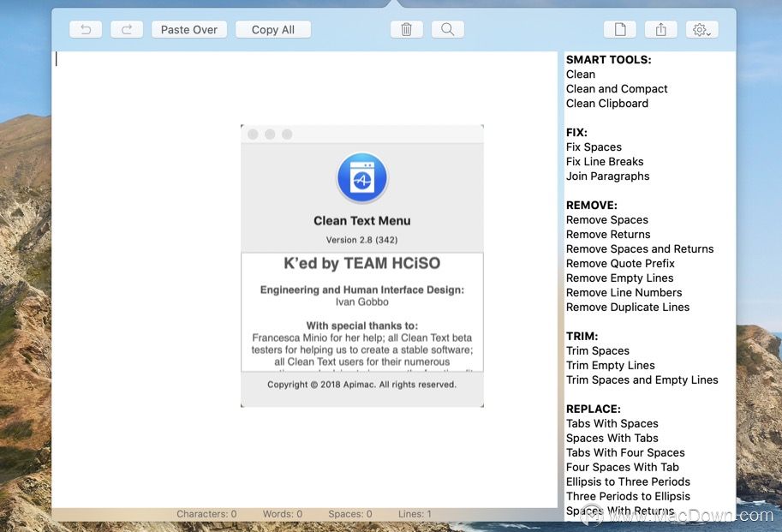Click Tabs With Spaces
This screenshot has width=782, height=532.
(612, 423)
